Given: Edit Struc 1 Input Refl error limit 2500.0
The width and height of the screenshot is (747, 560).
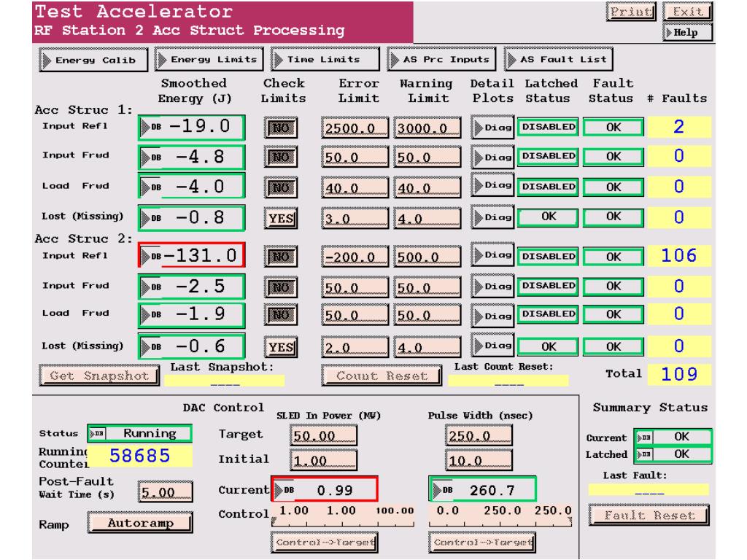Looking at the screenshot, I should [x=355, y=128].
